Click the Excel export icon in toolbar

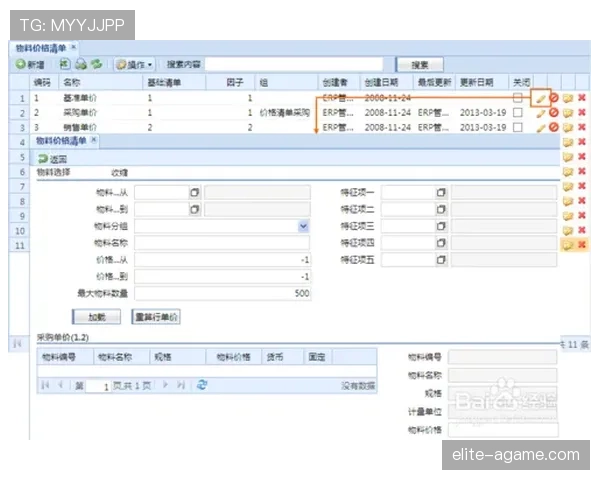(x=65, y=64)
